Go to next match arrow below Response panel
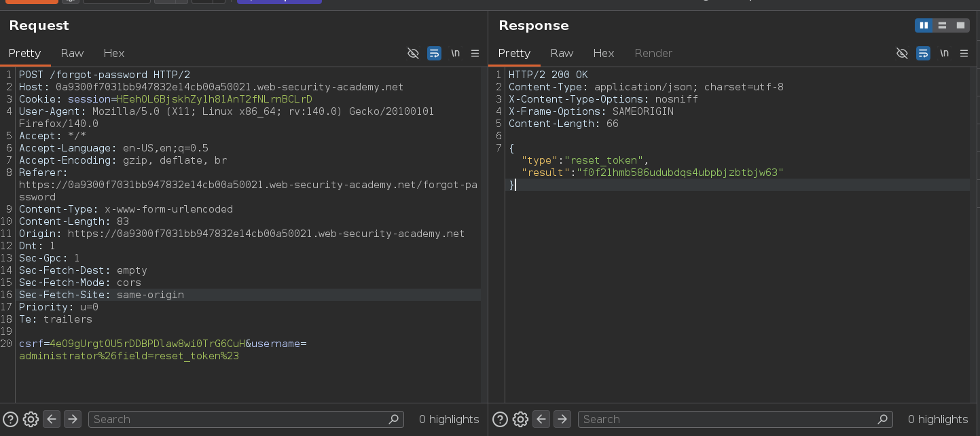 562,419
